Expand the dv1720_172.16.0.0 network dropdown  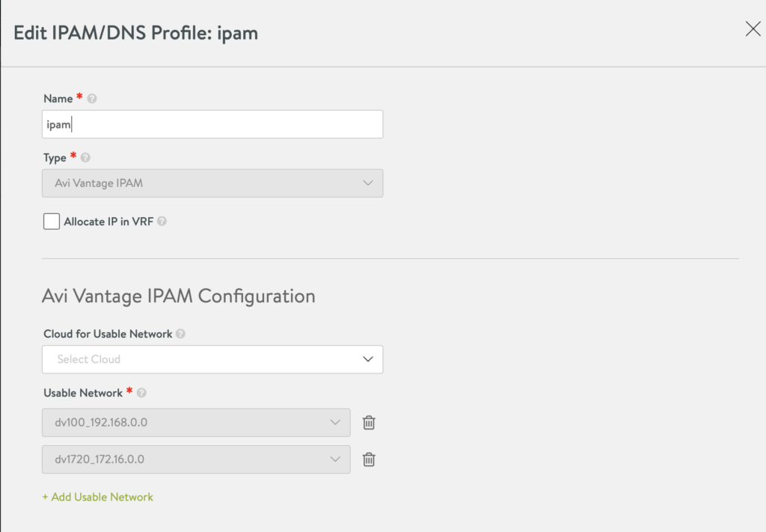point(196,459)
